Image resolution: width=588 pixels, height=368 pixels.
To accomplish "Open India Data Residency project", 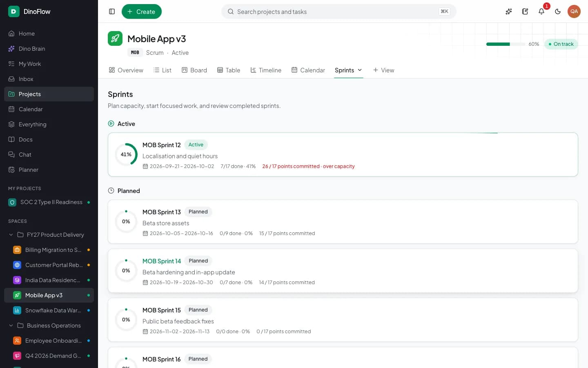I will click(49, 280).
